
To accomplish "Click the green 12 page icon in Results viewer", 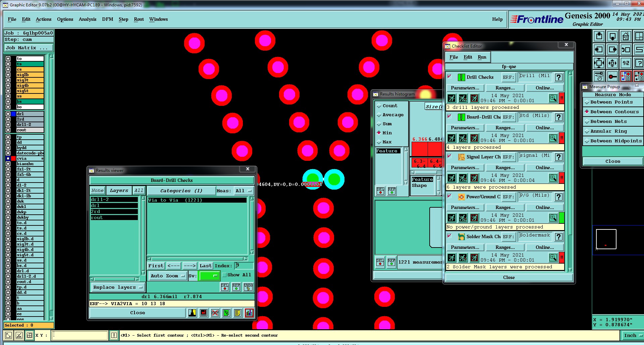I will click(x=226, y=313).
